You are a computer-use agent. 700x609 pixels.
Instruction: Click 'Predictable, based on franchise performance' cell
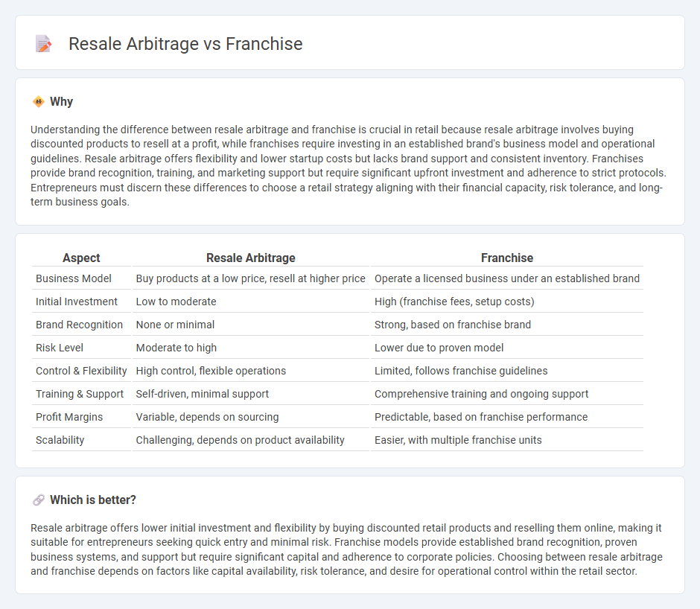506,417
